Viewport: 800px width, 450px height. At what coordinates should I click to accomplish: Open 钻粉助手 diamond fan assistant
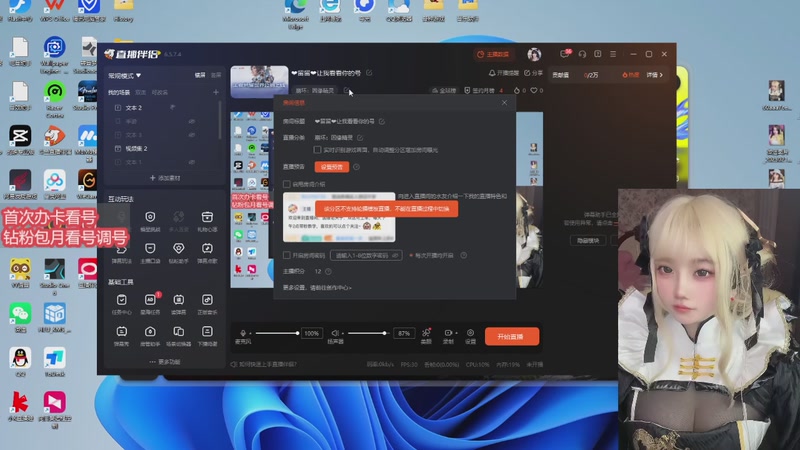pyautogui.click(x=178, y=253)
